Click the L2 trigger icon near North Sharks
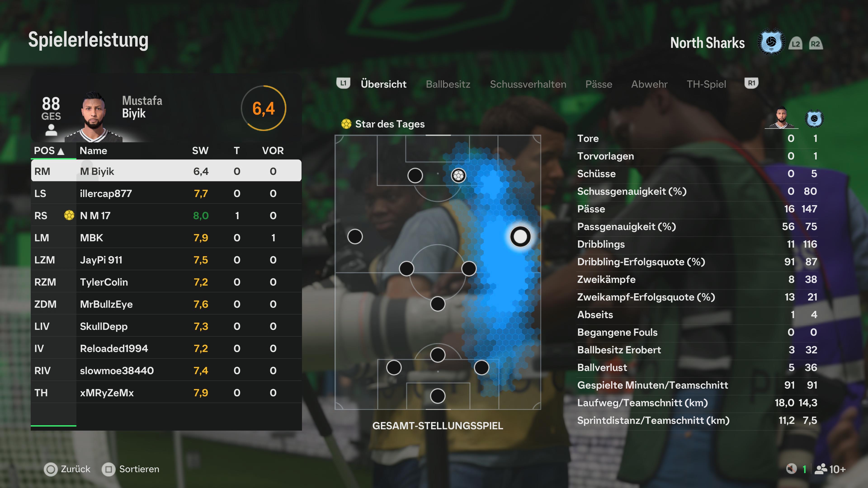This screenshot has width=868, height=488. 796,43
